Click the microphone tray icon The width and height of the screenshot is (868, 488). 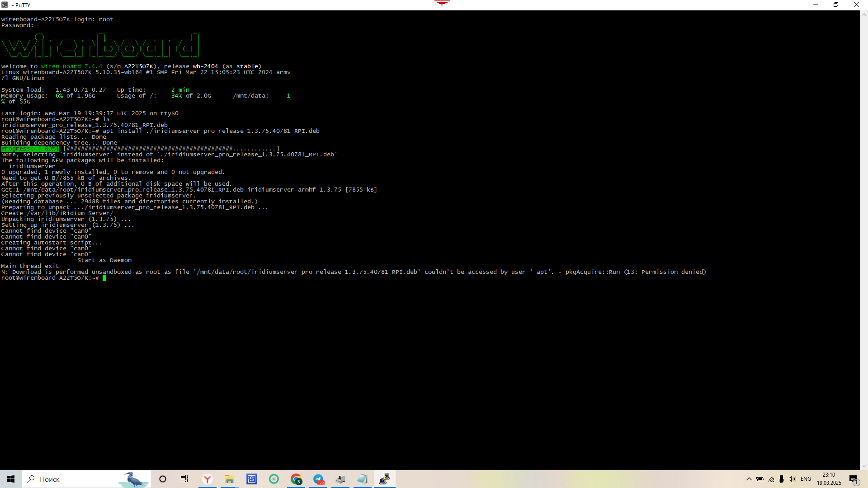(x=781, y=479)
